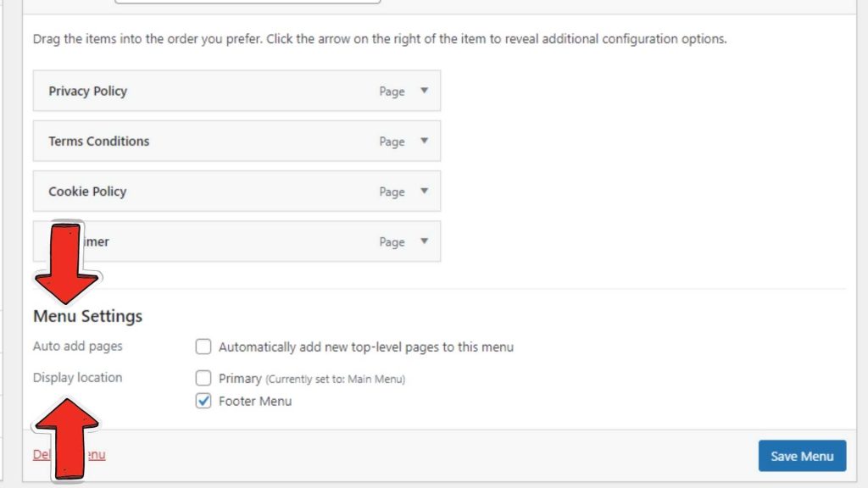The width and height of the screenshot is (868, 488).
Task: Enable automatically adding new top-level pages
Action: click(203, 347)
